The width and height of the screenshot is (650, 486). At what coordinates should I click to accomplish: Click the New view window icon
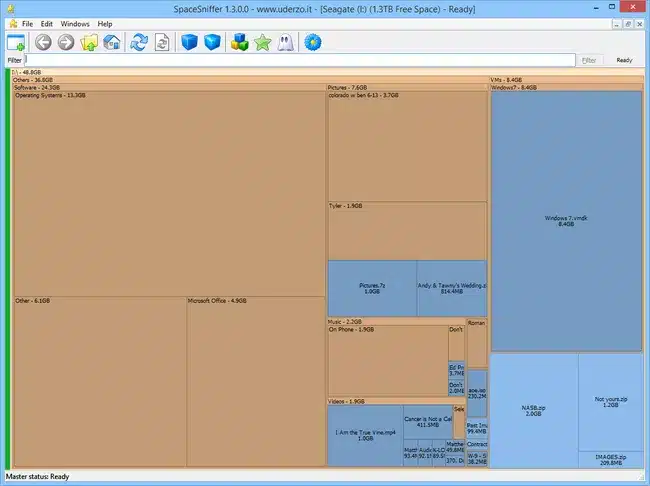[16, 42]
